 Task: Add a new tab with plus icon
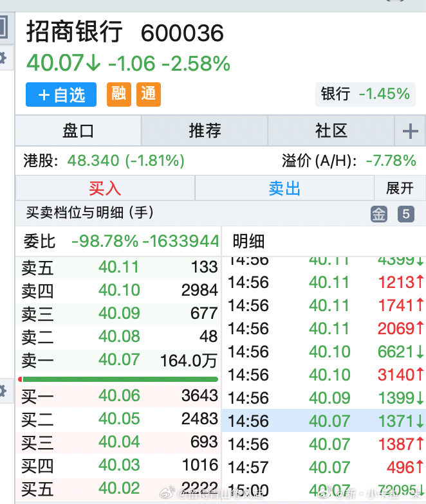point(411,131)
